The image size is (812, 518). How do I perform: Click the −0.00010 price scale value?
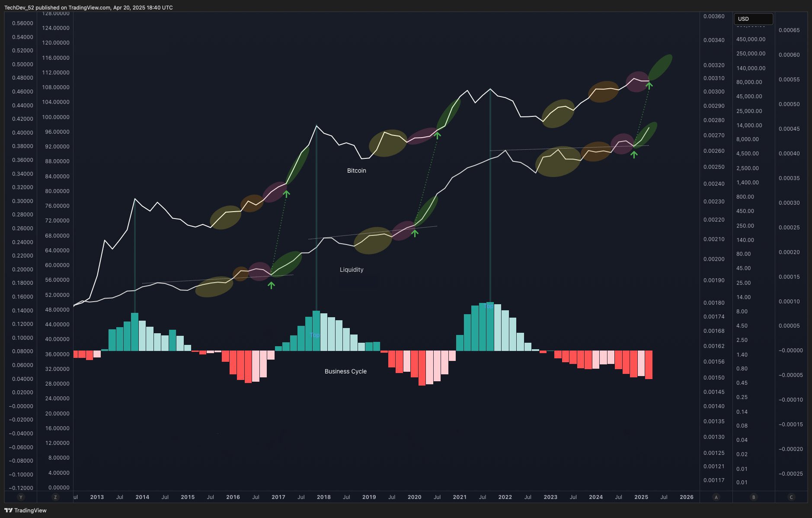point(791,400)
